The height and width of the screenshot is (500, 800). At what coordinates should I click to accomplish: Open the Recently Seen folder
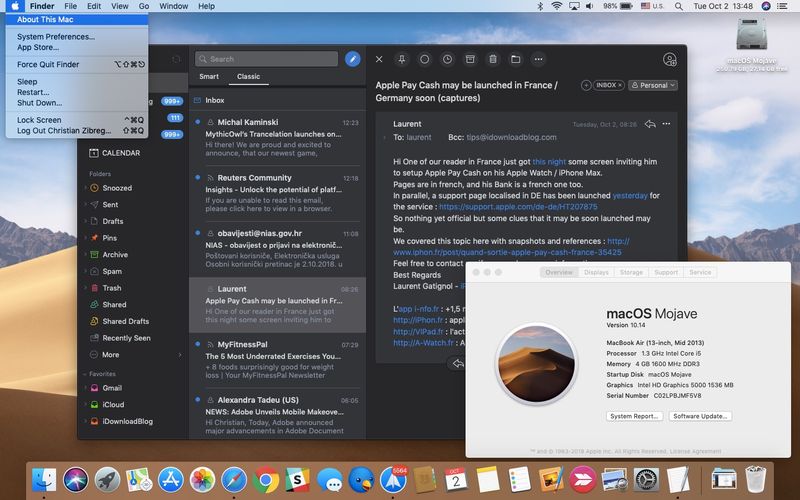(127, 338)
